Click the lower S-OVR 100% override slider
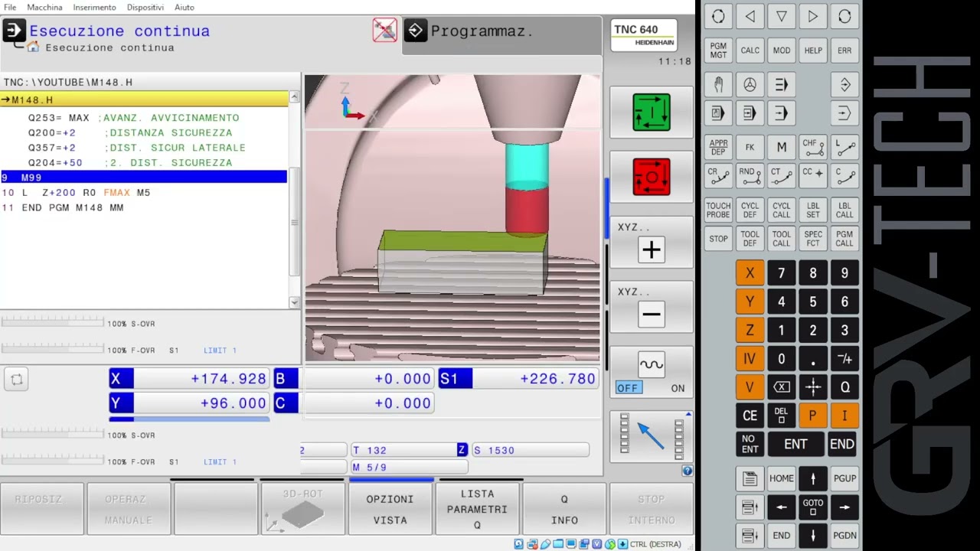Screen dimensions: 980x551 point(52,435)
